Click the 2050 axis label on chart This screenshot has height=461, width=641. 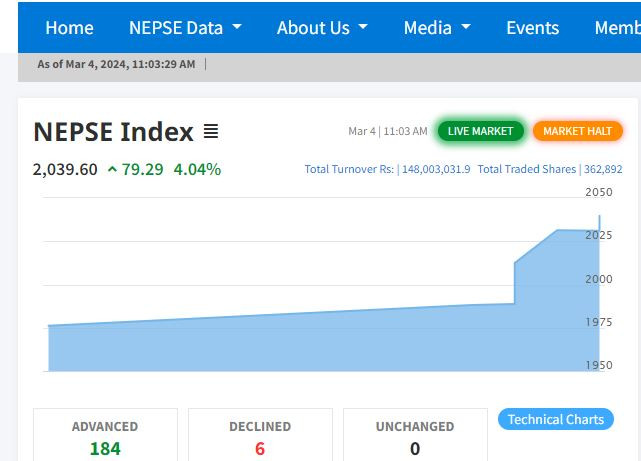point(599,192)
